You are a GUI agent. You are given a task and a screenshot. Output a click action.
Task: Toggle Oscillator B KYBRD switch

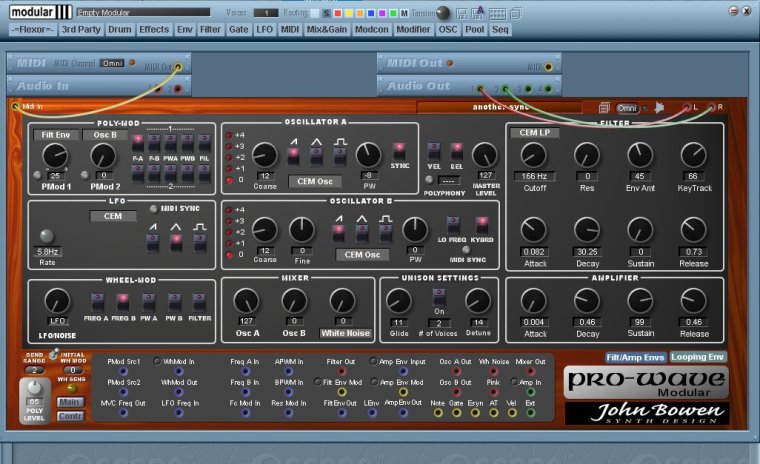click(482, 226)
